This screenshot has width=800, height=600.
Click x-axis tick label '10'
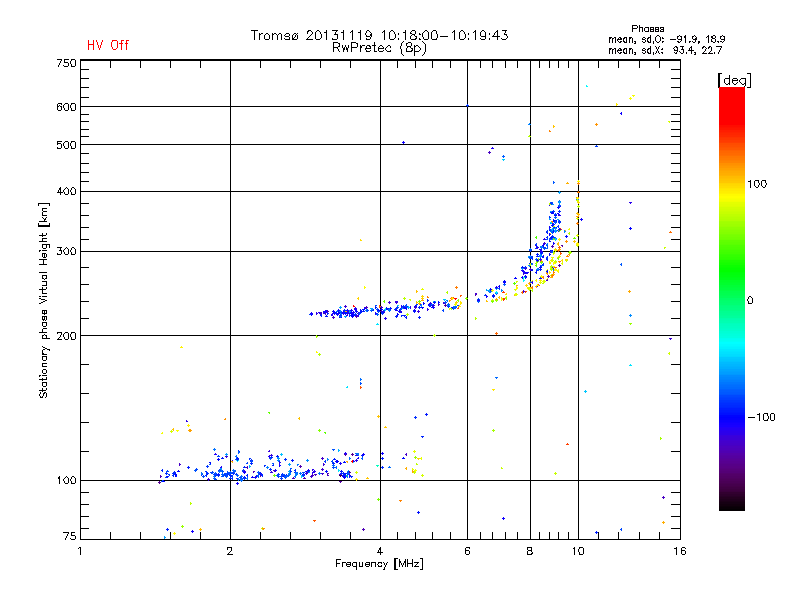[578, 551]
